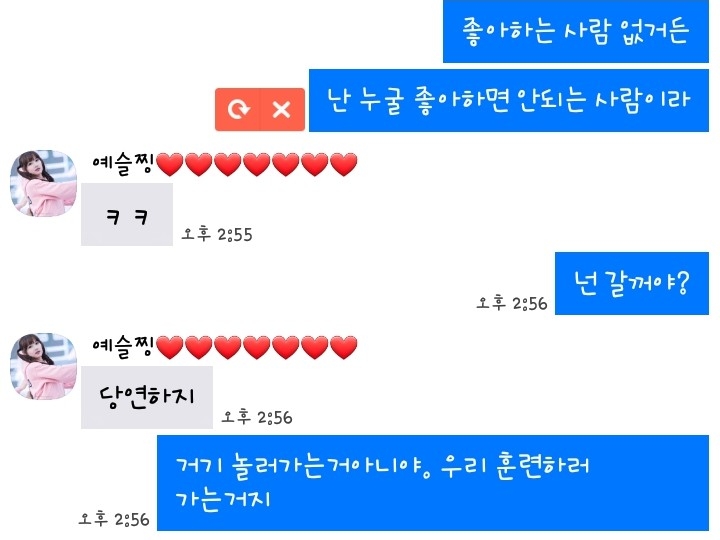Select the 거기 놀러가는거아니야 message bubble

(x=433, y=483)
